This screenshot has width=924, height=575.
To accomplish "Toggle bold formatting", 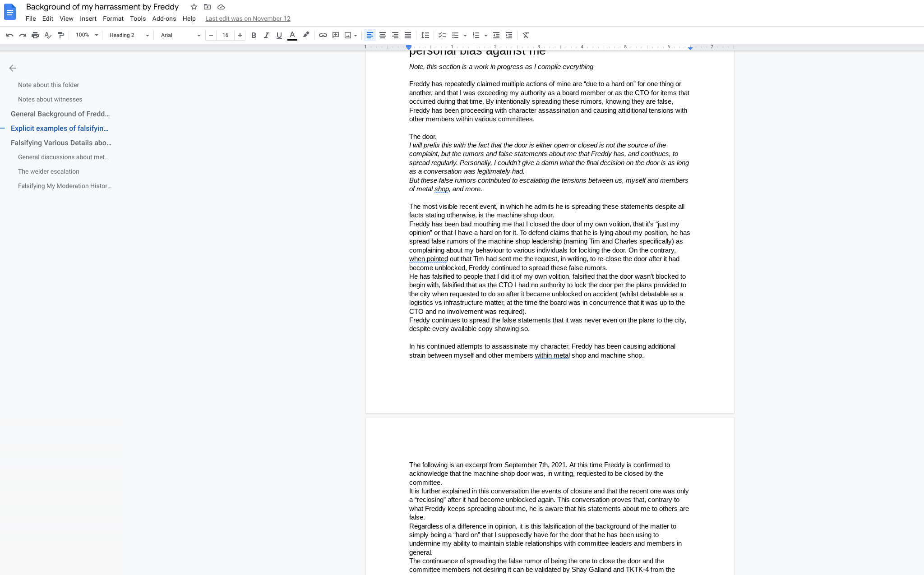I will click(x=254, y=35).
